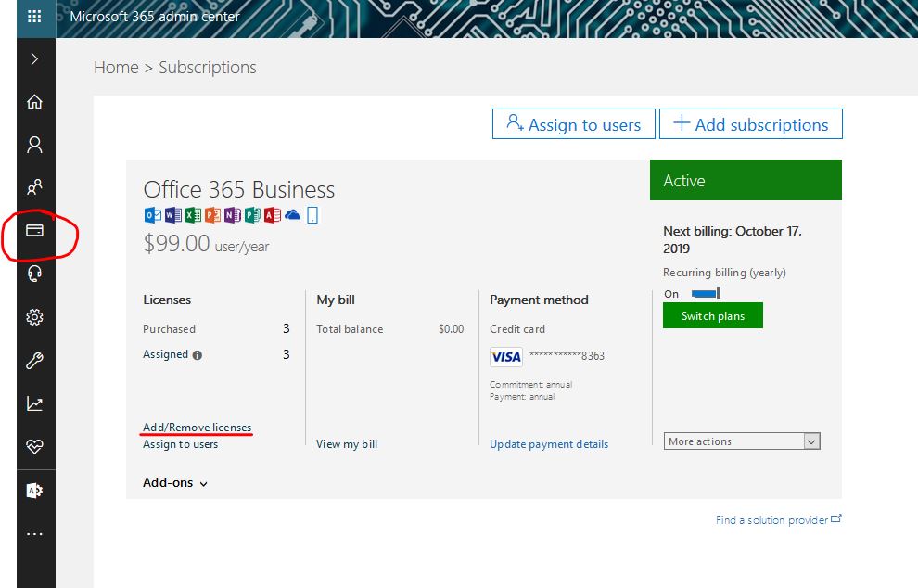Open Settings gear in the sidebar
Image resolution: width=918 pixels, height=588 pixels.
[x=34, y=317]
